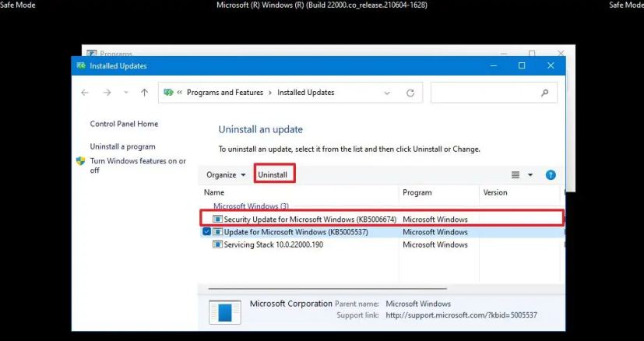Maximize the background Programs window
Screen dimensions: 644x341
click(x=532, y=53)
